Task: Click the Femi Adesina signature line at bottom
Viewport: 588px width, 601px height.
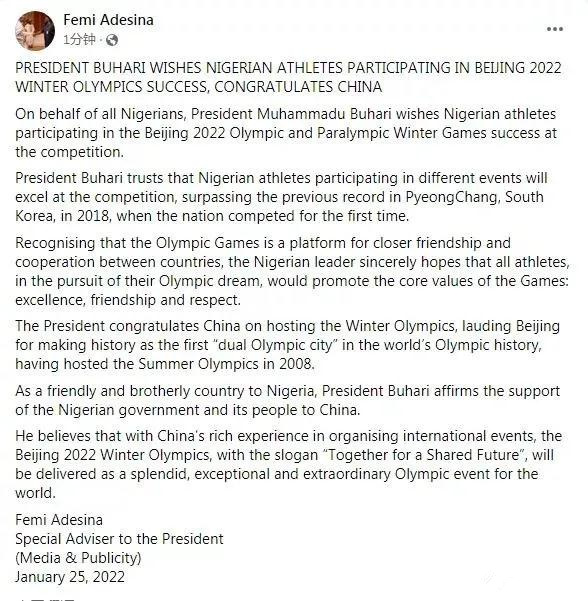Action: [59, 520]
